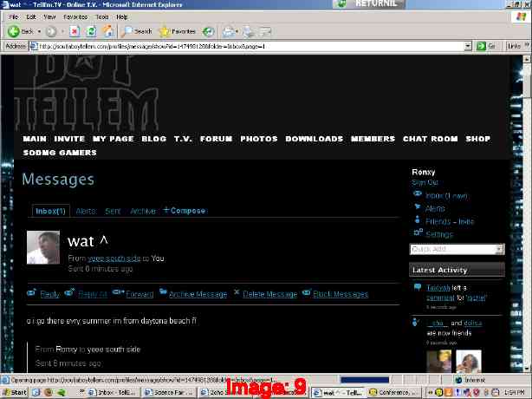The image size is (532, 399).
Task: Click the Mail envelope toolbar icon
Action: pos(228,31)
